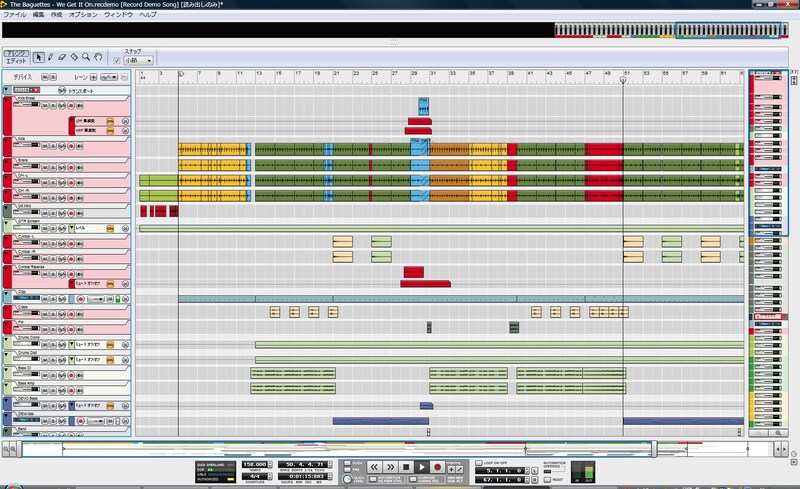The width and height of the screenshot is (800, 489).
Task: Solo the Kick track
Action: click(x=53, y=146)
